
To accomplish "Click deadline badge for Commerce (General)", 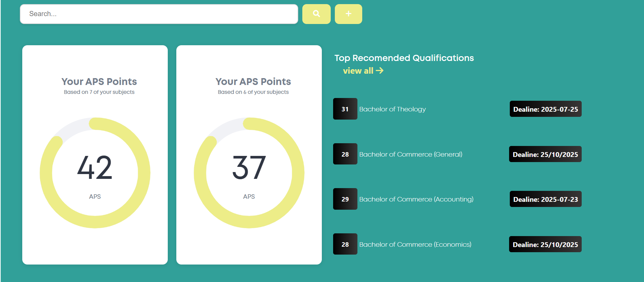I will (545, 154).
